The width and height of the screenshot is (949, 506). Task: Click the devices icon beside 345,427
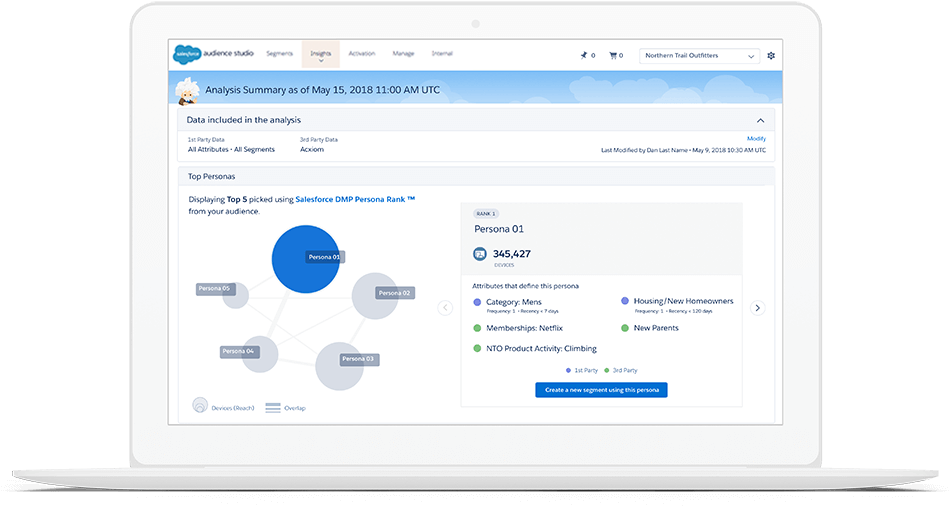pos(480,254)
